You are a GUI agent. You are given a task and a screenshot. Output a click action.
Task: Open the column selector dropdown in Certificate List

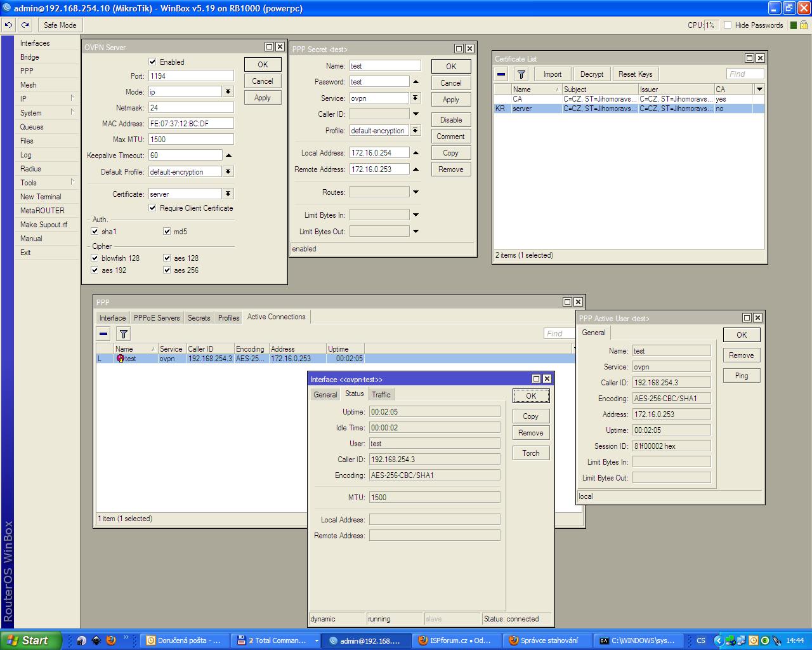point(759,89)
